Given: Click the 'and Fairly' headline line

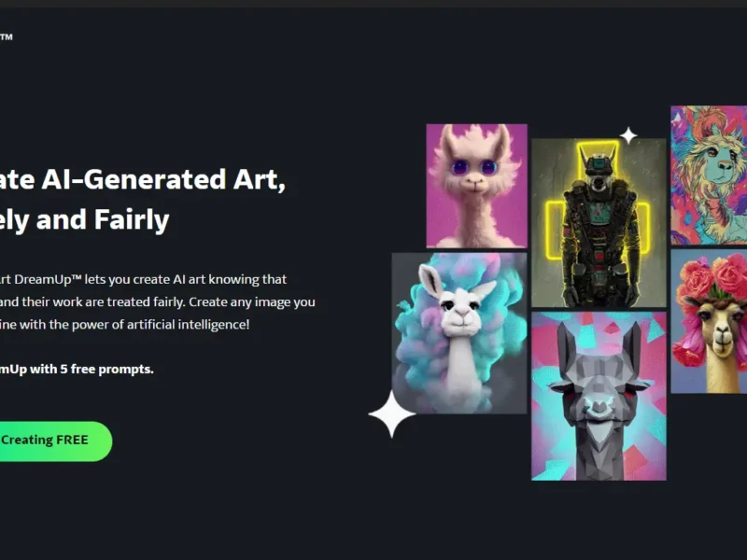Looking at the screenshot, I should [x=103, y=219].
